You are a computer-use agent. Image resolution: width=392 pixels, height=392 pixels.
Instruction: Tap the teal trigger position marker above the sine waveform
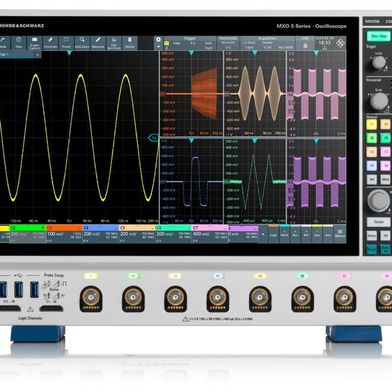point(69,53)
